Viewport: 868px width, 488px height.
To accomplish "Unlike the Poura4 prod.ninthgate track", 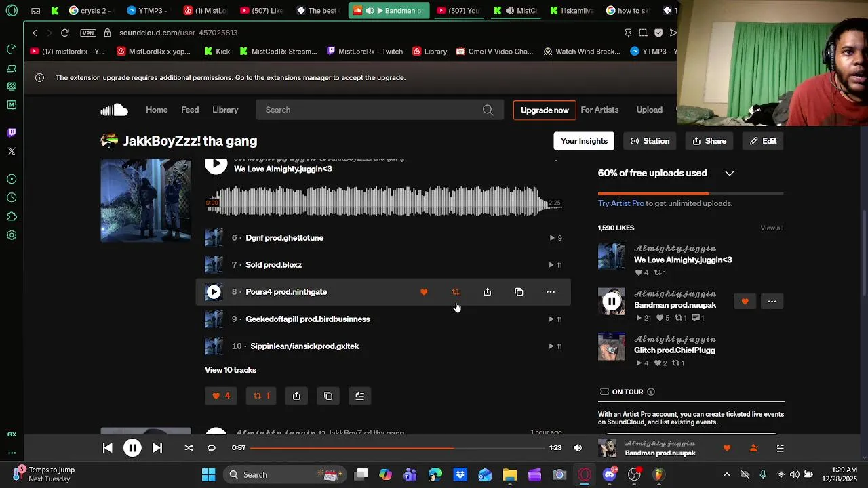I will [424, 292].
